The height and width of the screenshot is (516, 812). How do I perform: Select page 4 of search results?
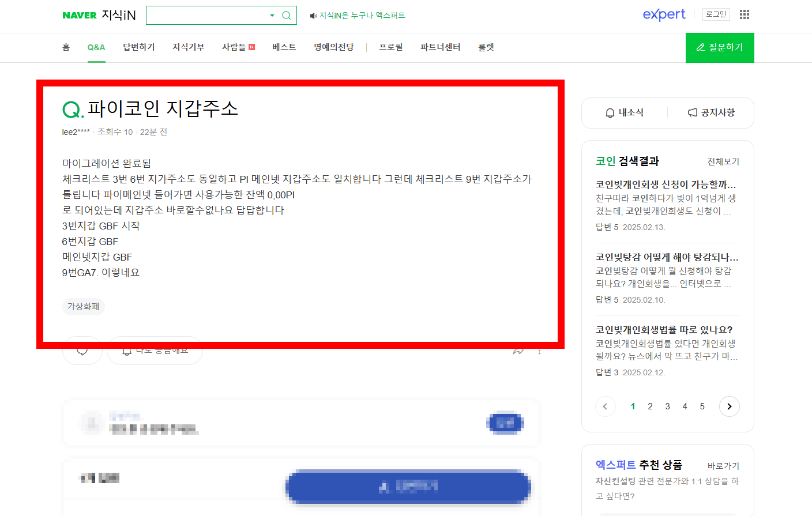685,406
